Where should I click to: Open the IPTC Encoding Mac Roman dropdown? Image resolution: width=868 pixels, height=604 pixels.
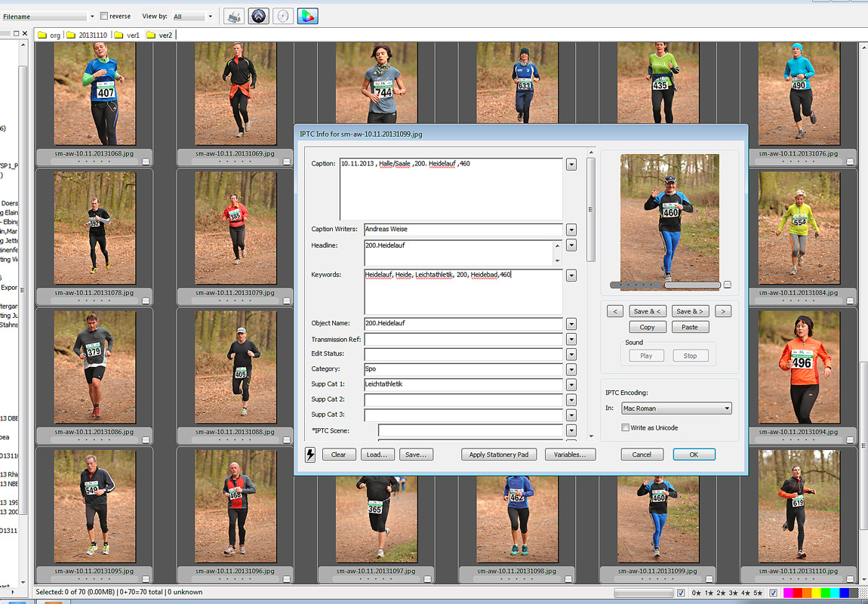(x=676, y=408)
